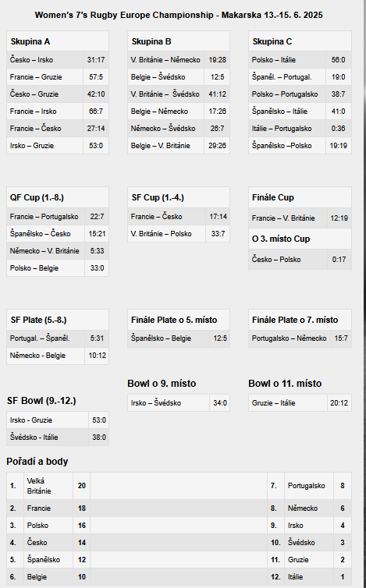This screenshot has height=588, width=366.
Task: Click the page title heading text
Action: (179, 15)
